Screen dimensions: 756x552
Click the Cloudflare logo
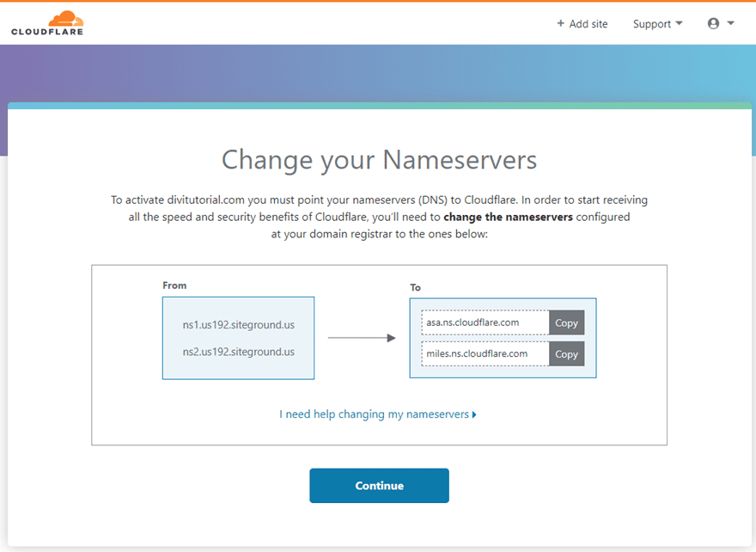point(46,22)
